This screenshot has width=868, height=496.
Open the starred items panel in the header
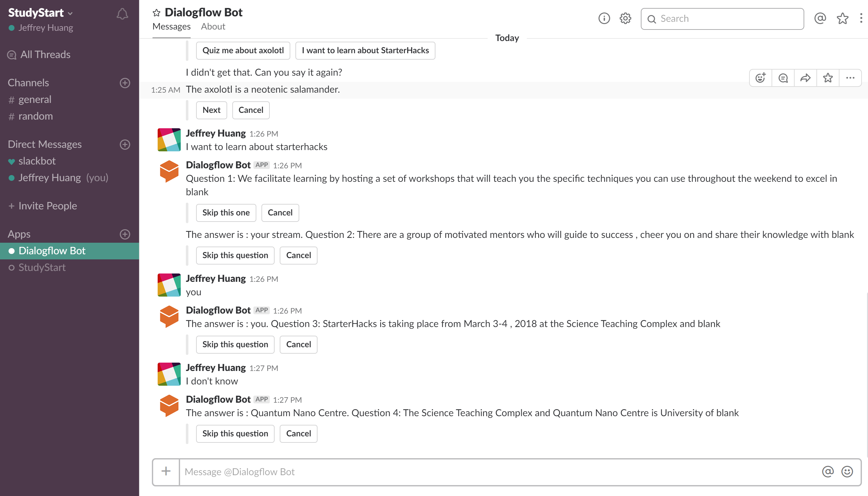tap(842, 18)
